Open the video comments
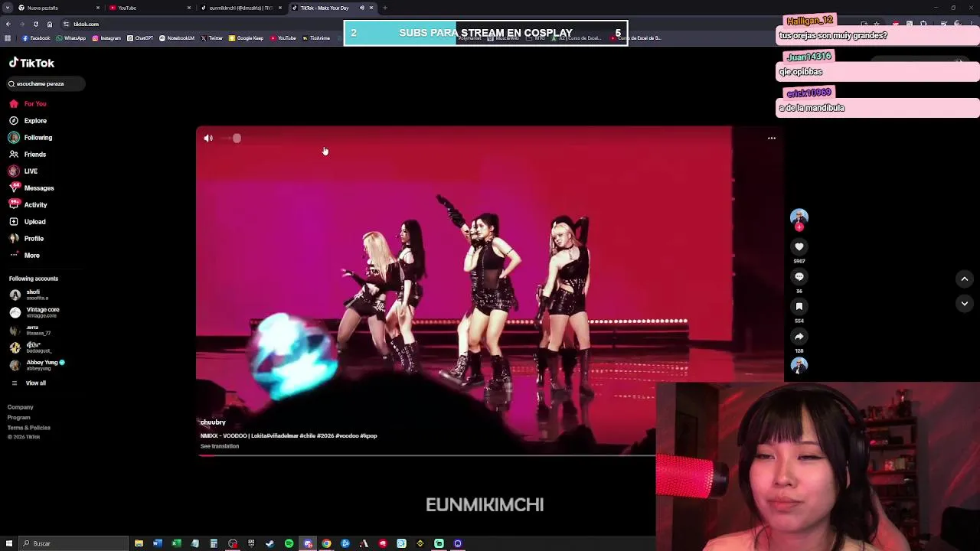This screenshot has width=980, height=551. click(799, 276)
